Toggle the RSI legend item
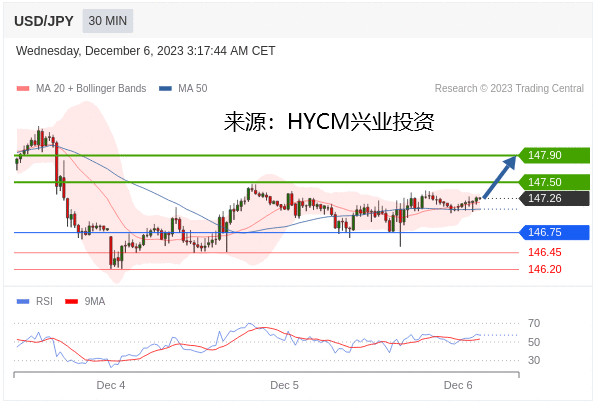 [35, 301]
